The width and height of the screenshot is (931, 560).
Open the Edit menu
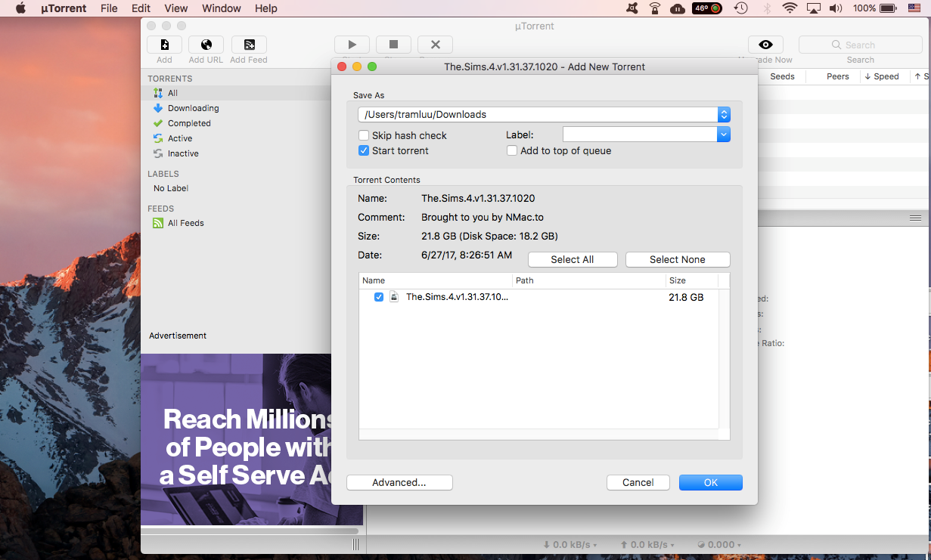coord(141,8)
